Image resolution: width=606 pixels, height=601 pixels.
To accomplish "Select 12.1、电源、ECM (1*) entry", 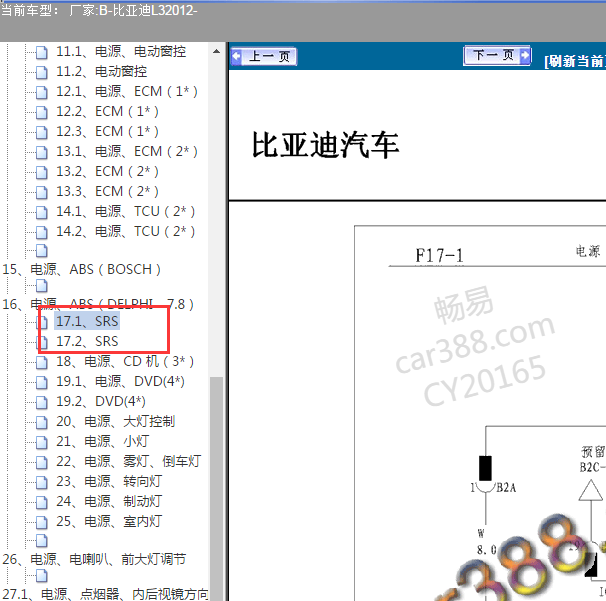I will [x=127, y=92].
